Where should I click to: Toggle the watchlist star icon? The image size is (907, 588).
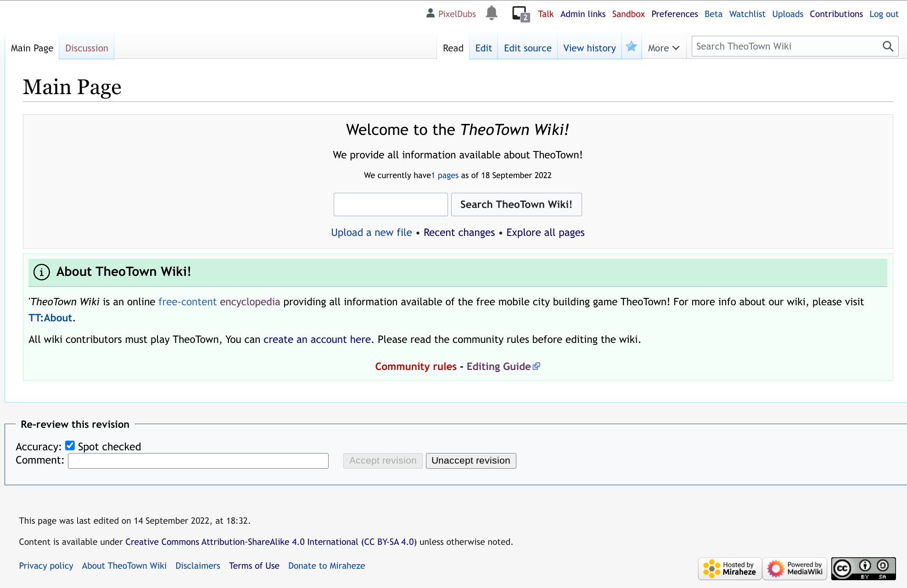pyautogui.click(x=631, y=46)
